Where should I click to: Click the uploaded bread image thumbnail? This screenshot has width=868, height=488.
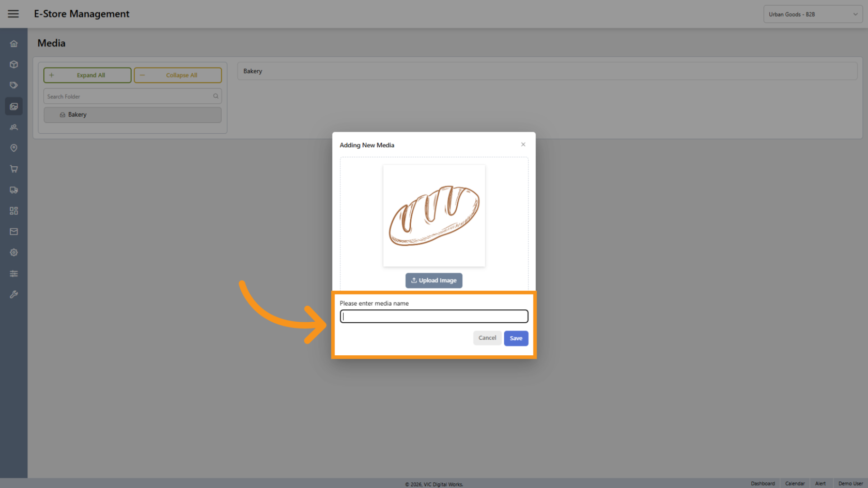[434, 216]
